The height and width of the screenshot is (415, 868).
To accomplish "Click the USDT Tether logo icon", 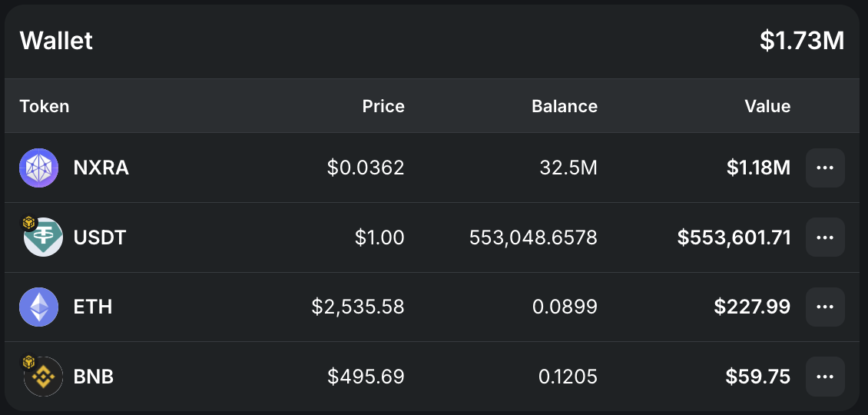I will [x=43, y=237].
